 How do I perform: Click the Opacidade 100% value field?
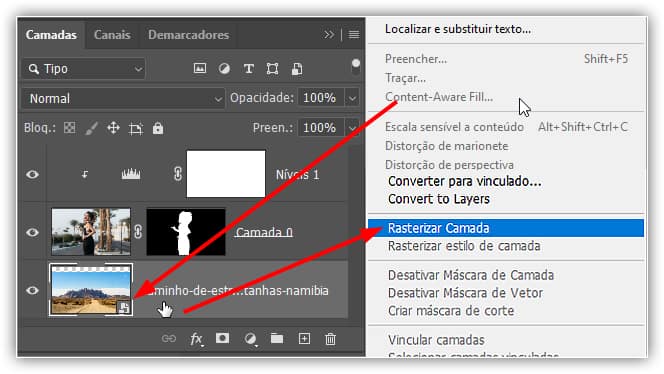tap(321, 98)
